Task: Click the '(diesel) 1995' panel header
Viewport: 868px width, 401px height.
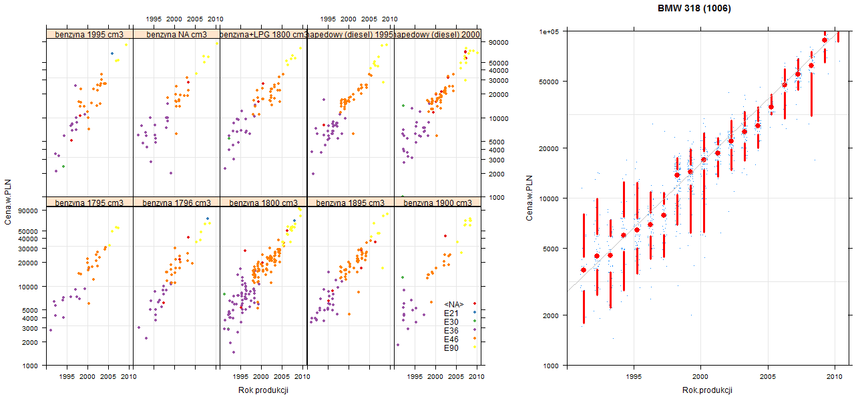Action: 351,34
